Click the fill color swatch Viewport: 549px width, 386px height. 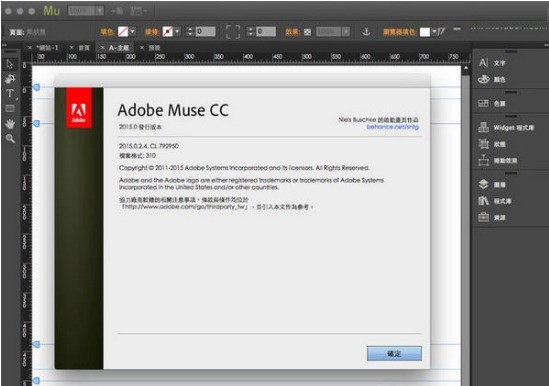click(123, 32)
